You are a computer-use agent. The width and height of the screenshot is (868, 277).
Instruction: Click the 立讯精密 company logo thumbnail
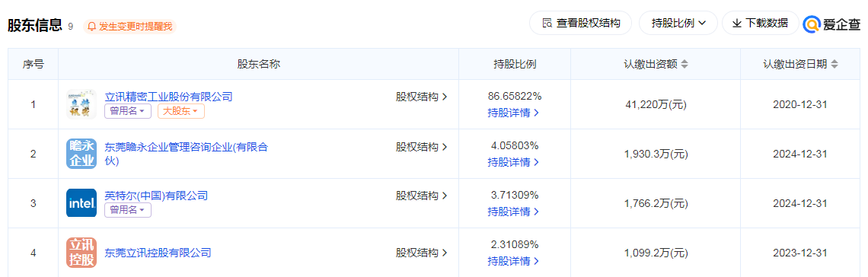click(x=81, y=104)
